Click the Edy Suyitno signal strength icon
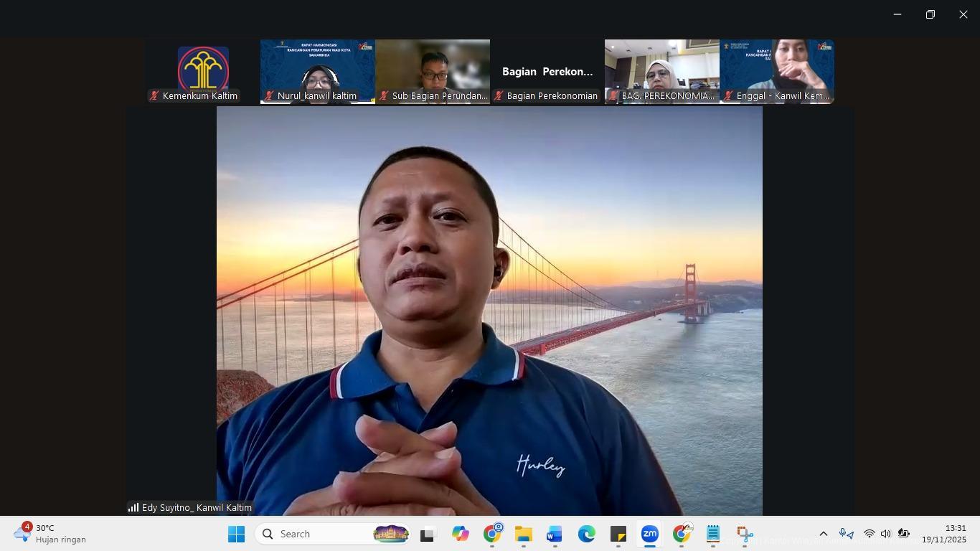This screenshot has height=551, width=980. pos(133,507)
